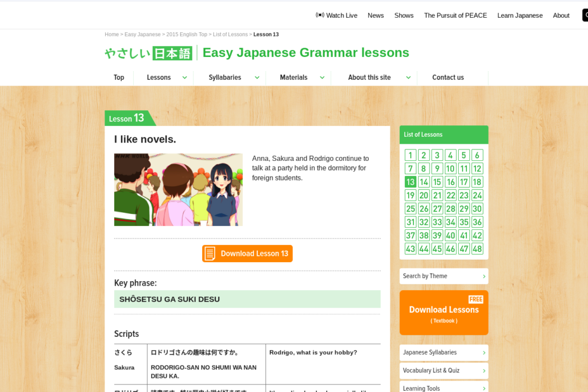Viewport: 588px width, 392px height.
Task: Select lesson 18 in the lesson list
Action: point(477,182)
